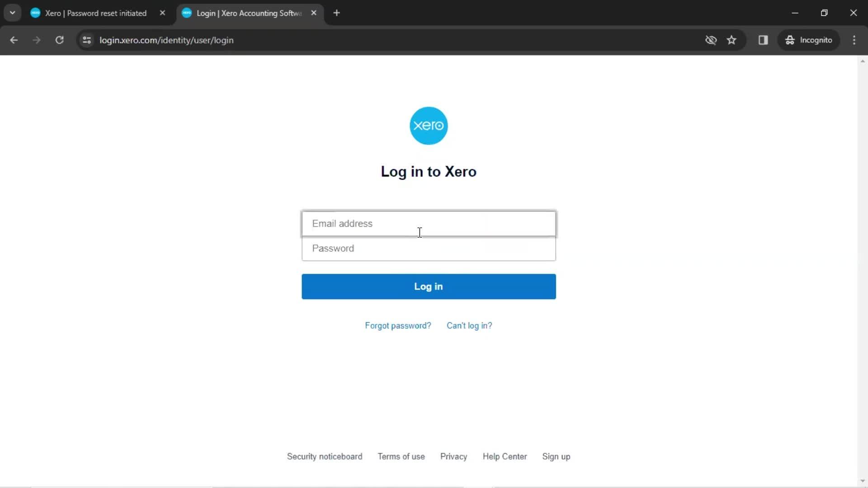Open a new tab with the plus button
This screenshot has width=868, height=488.
(336, 13)
